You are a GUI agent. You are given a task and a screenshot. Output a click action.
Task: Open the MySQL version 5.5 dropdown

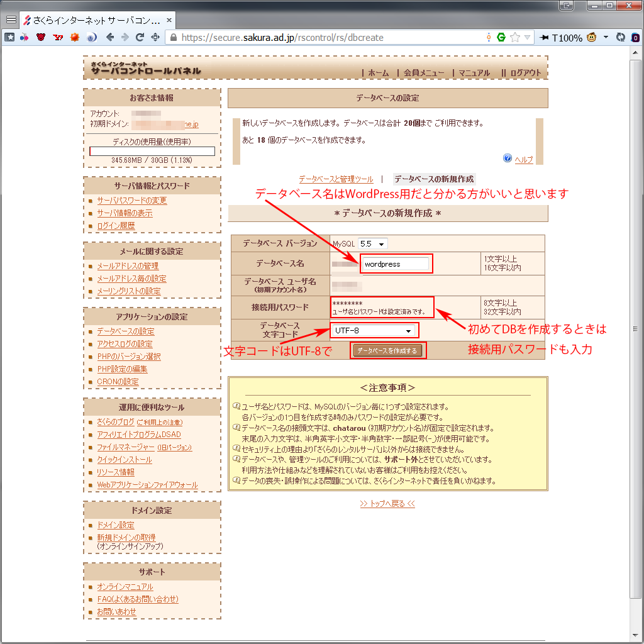pos(372,243)
